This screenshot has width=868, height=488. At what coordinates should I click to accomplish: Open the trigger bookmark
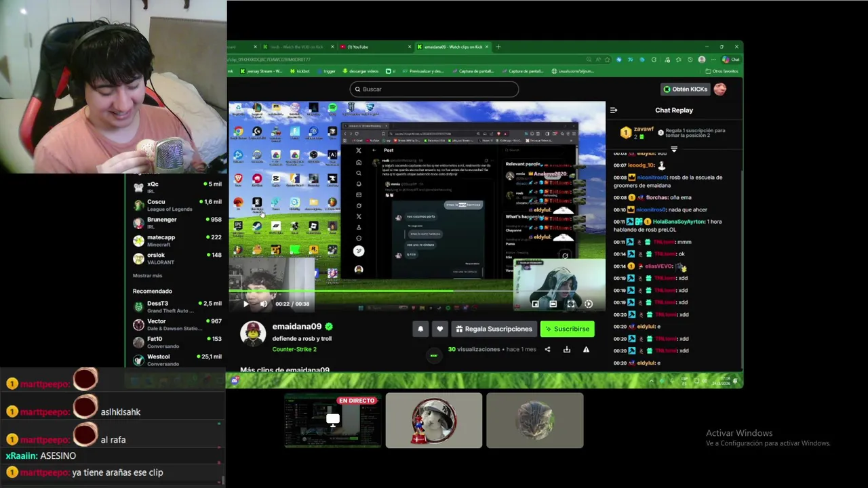(326, 71)
